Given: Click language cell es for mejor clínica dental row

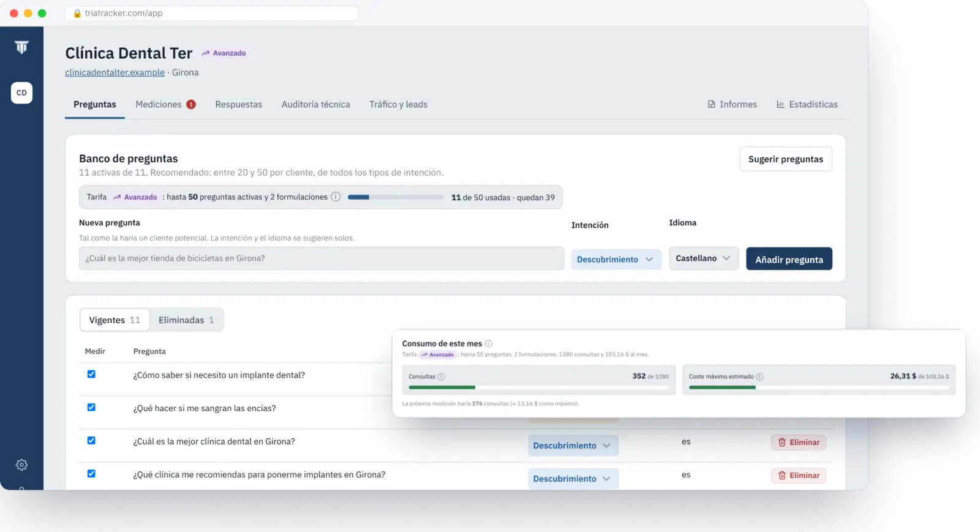Looking at the screenshot, I should click(686, 441).
